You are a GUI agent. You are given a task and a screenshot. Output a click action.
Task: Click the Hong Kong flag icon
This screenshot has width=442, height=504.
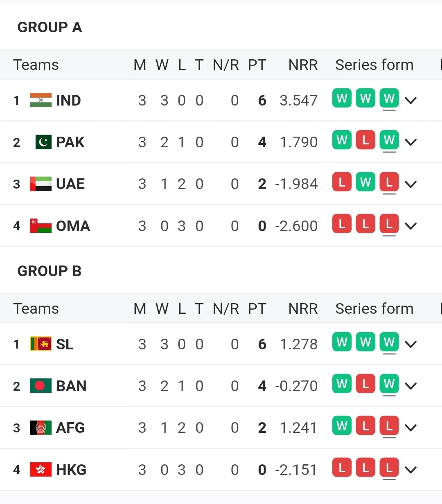(x=41, y=470)
